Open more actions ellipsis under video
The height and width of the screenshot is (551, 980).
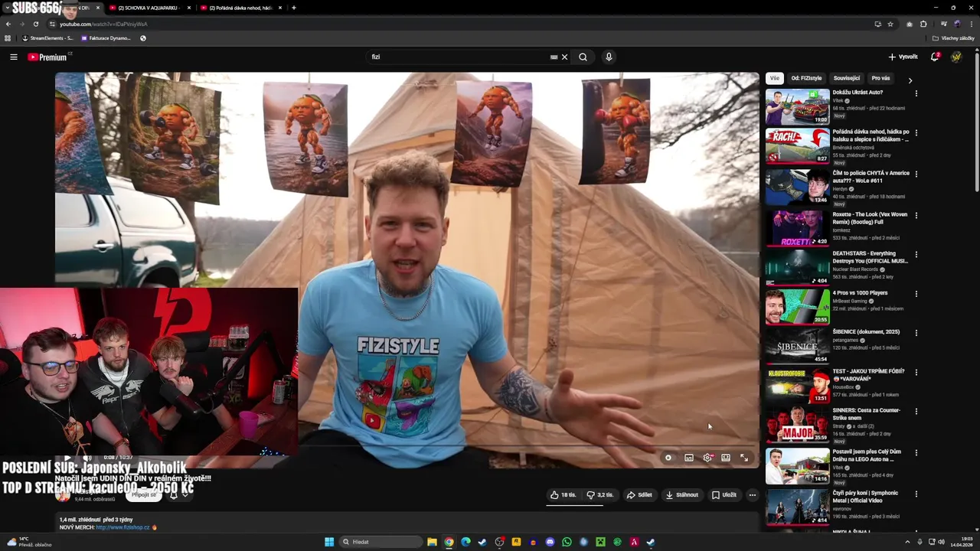[x=753, y=495]
